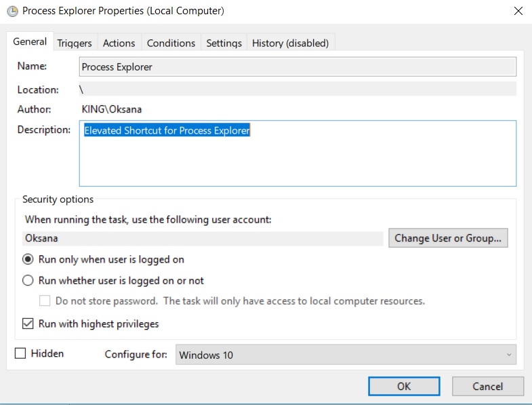
Task: Uncheck Run with highest privileges
Action: pyautogui.click(x=28, y=324)
